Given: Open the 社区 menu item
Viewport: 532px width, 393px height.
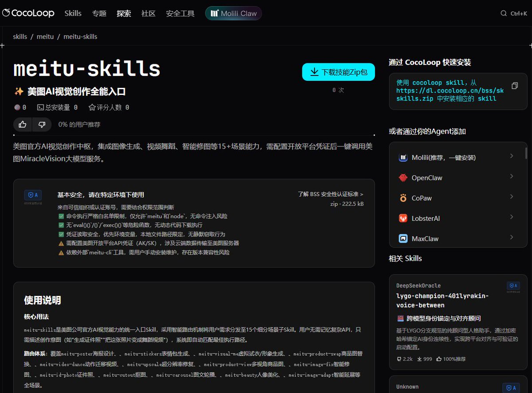Looking at the screenshot, I should (149, 13).
